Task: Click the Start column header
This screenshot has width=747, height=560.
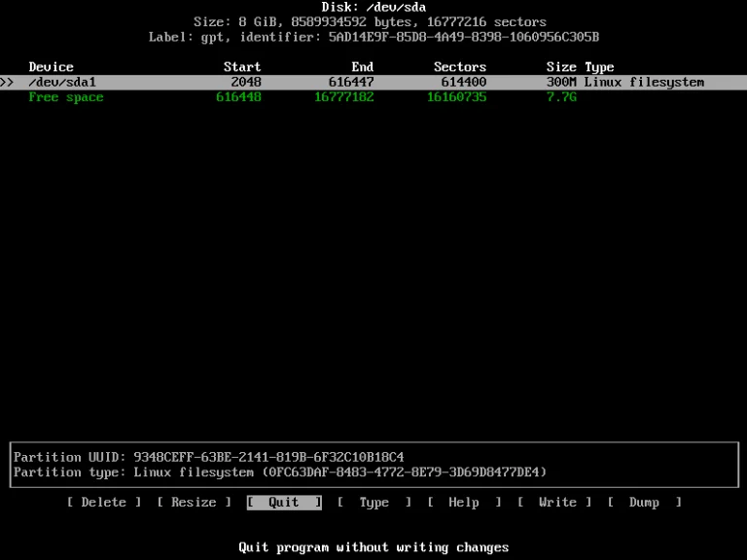Action: pos(242,67)
